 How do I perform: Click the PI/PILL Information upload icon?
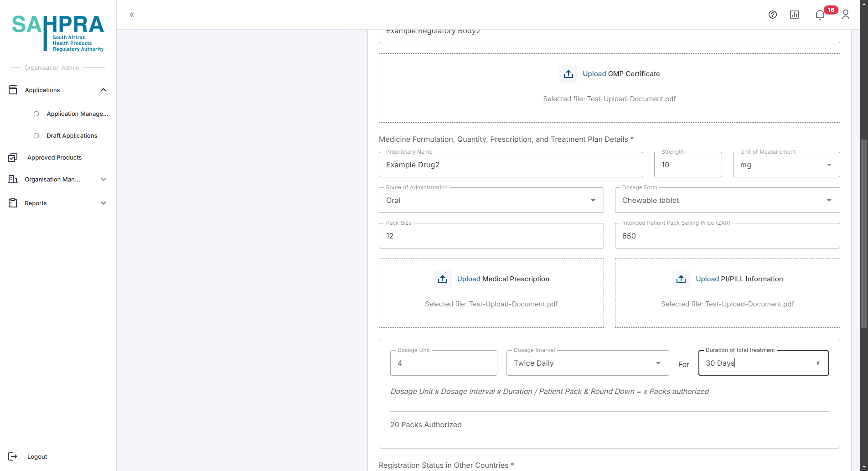tap(681, 279)
